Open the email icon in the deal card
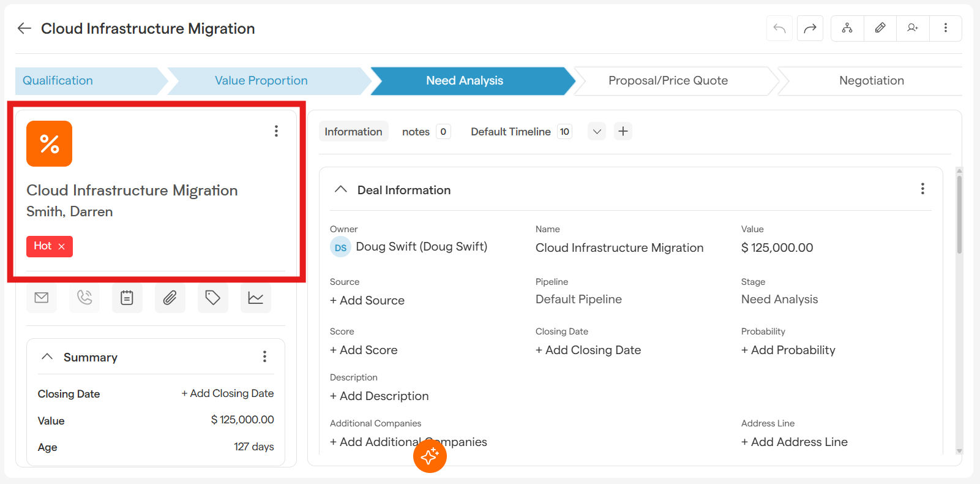Viewport: 980px width, 484px height. (x=42, y=298)
